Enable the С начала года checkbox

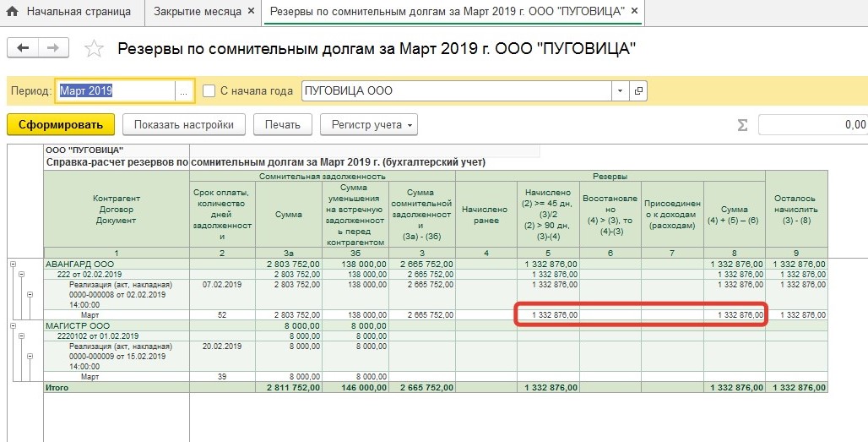(x=209, y=91)
